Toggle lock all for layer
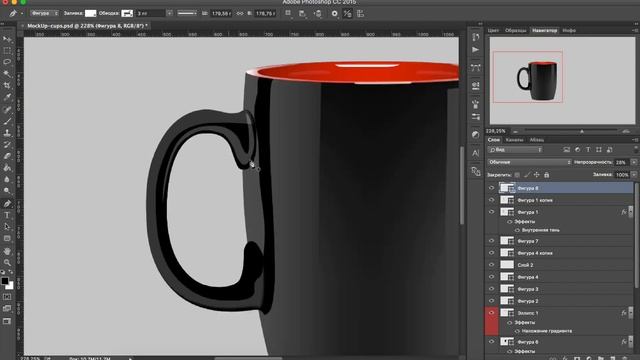 pyautogui.click(x=547, y=175)
